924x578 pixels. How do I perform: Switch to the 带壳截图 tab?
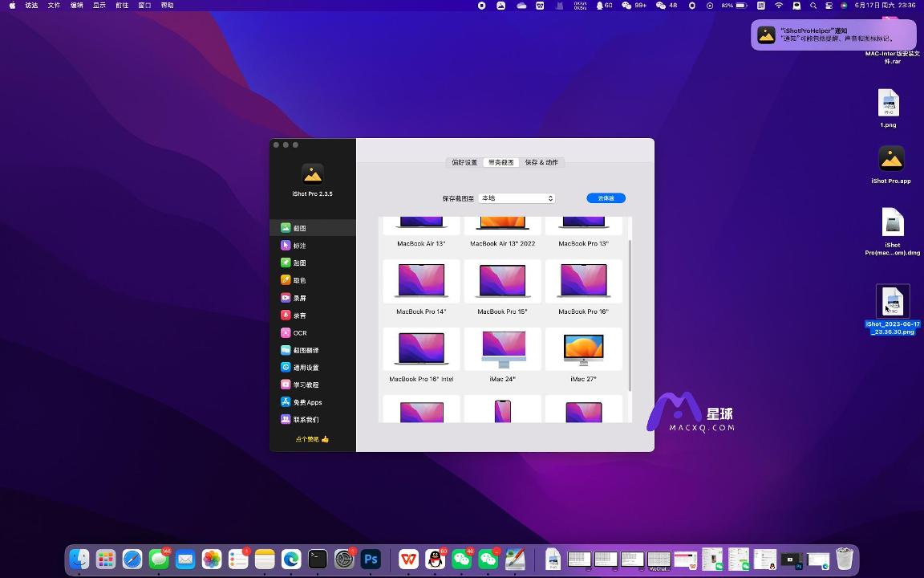(x=500, y=162)
